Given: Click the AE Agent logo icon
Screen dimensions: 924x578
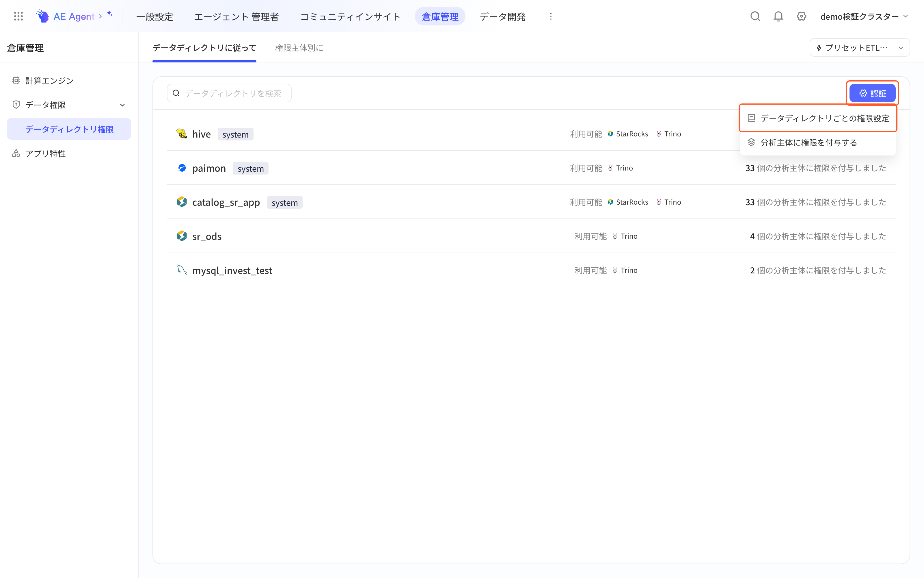Looking at the screenshot, I should click(43, 16).
